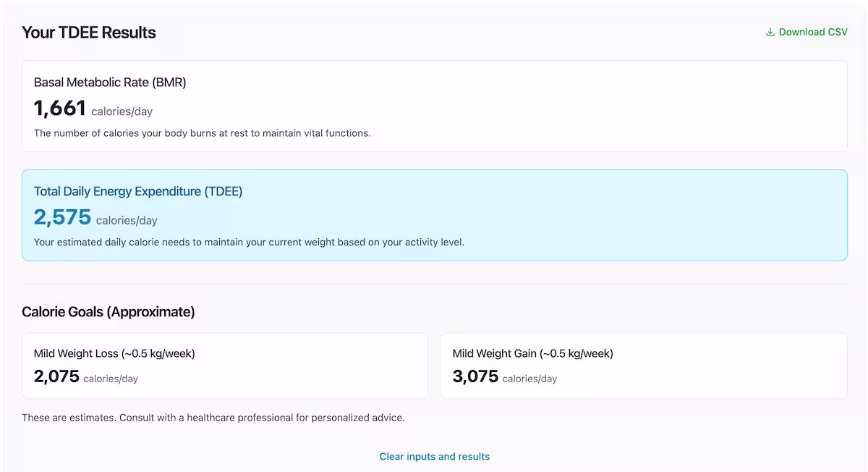868x472 pixels.
Task: Select the Total Daily Energy Expenditure title
Action: (138, 192)
